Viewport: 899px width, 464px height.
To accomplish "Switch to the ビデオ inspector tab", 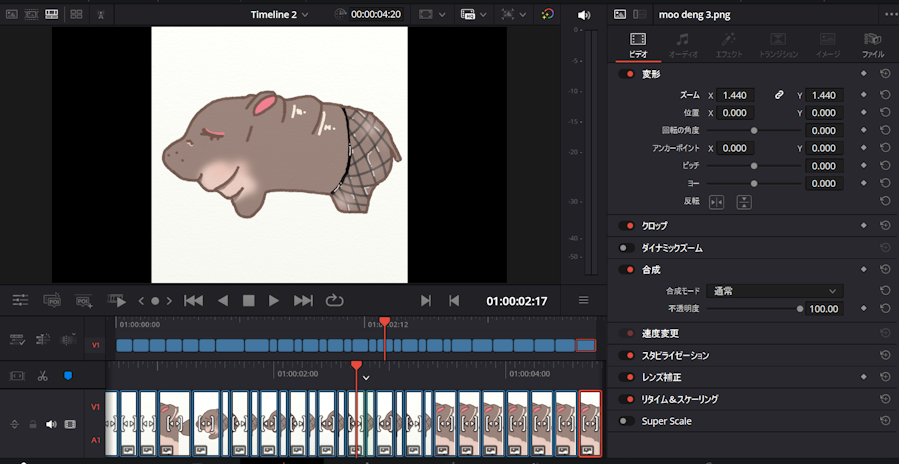I will (638, 45).
